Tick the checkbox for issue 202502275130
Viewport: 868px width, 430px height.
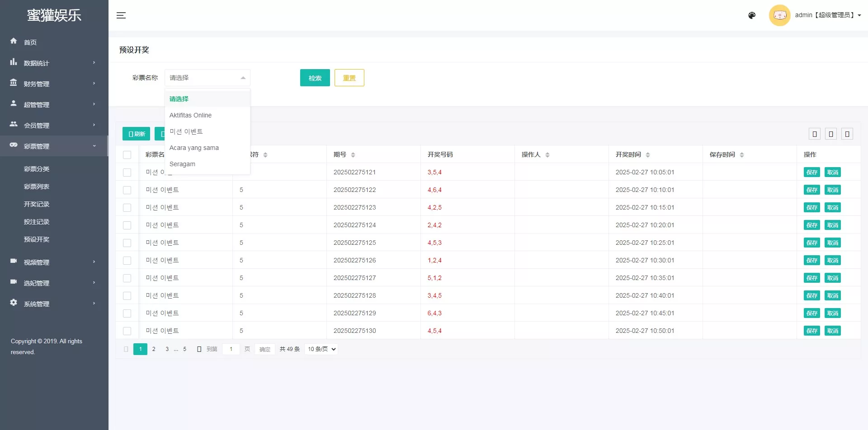[x=127, y=331]
